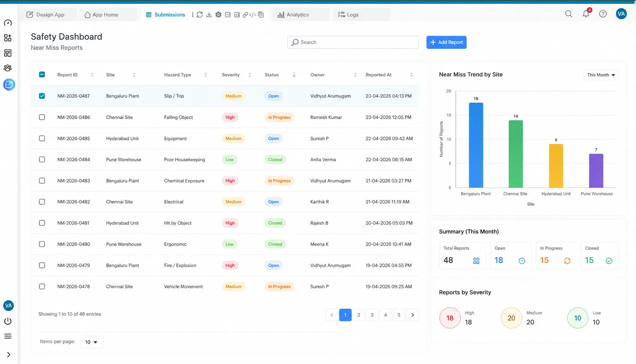Click the power logout icon in sidebar

pos(8,321)
